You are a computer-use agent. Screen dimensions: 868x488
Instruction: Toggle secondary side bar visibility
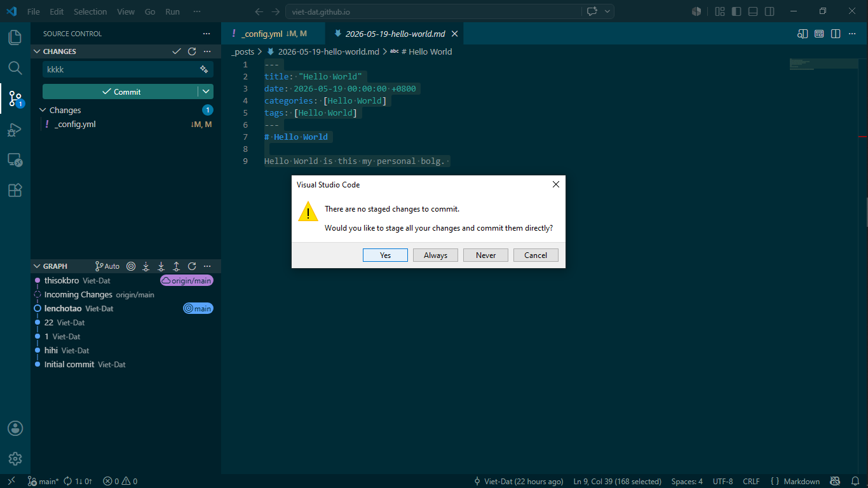coord(770,11)
